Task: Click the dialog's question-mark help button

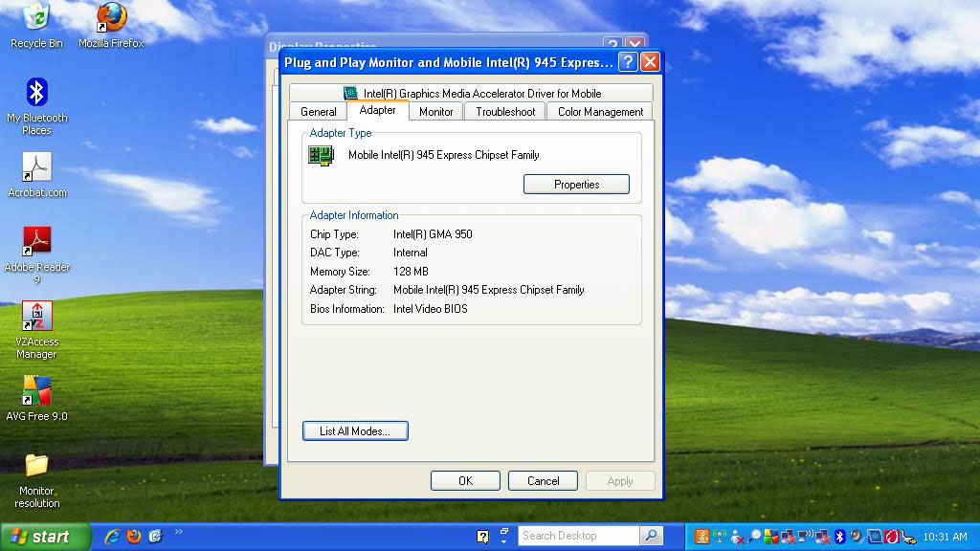Action: tap(628, 62)
